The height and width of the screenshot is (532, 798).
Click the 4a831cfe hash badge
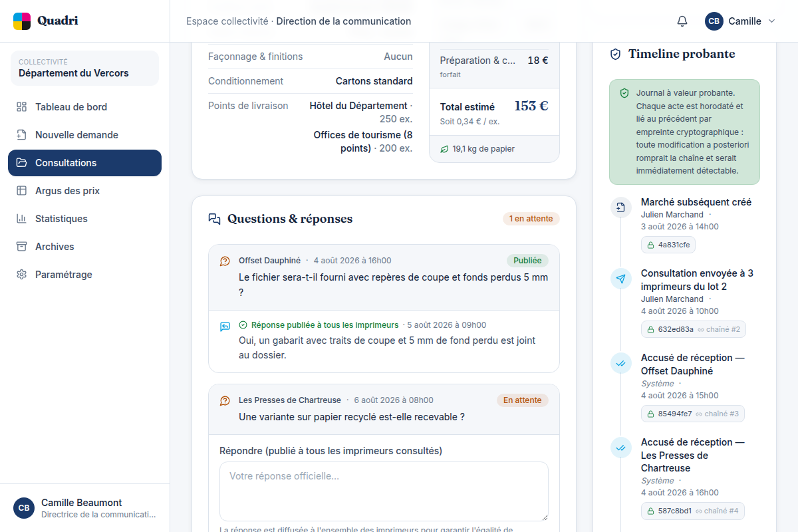tap(668, 245)
